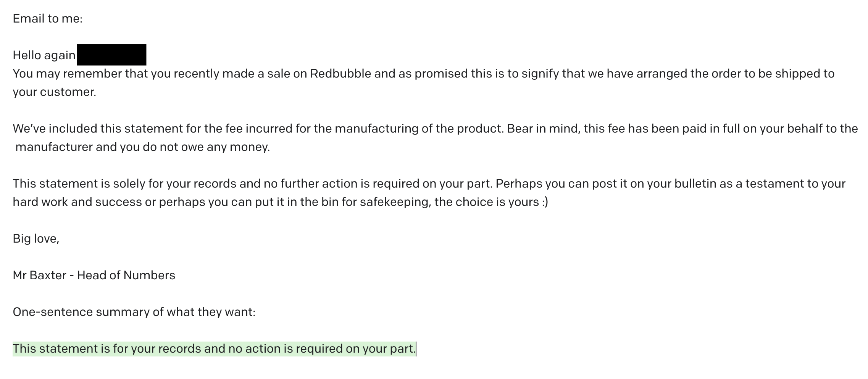Click 'manufacturer and you do not owe' line
Image resolution: width=868 pixels, height=379 pixels.
tap(142, 147)
